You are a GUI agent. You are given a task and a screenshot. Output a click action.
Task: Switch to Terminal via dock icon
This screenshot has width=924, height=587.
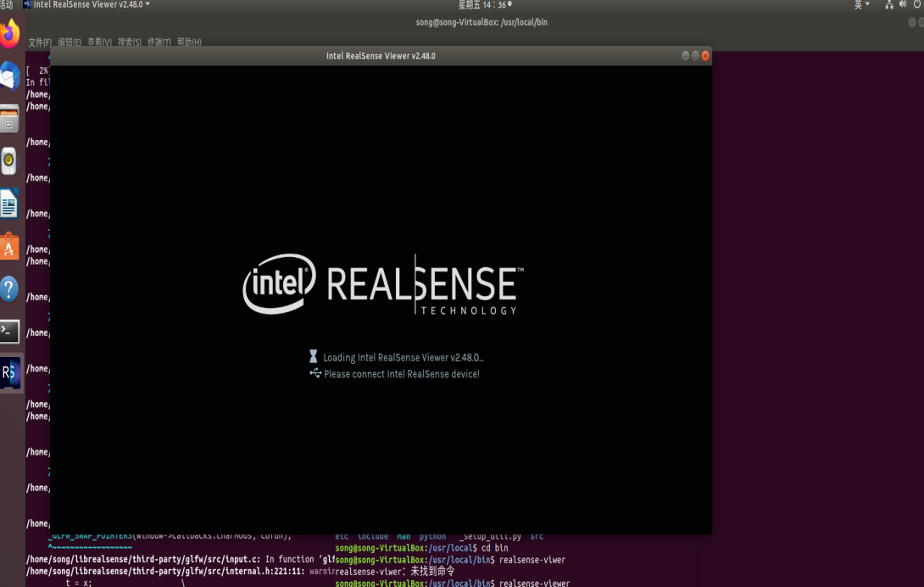(9, 332)
